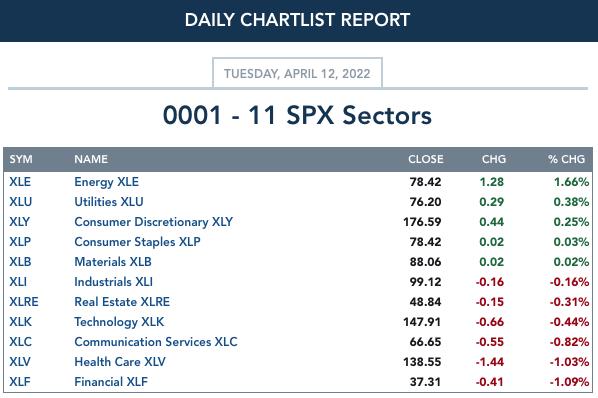Select the Financial XLF link
Image resolution: width=598 pixels, height=398 pixels.
click(111, 382)
